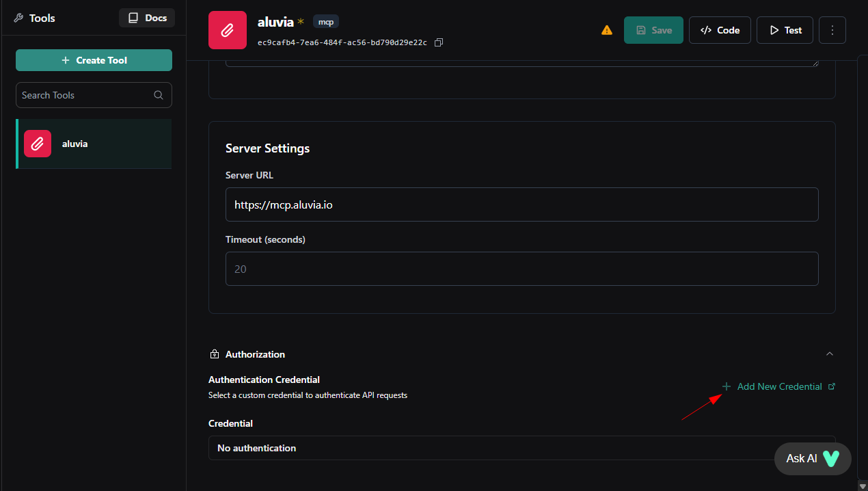Select the aluvia tool in the sidebar list
868x491 pixels.
tap(94, 144)
